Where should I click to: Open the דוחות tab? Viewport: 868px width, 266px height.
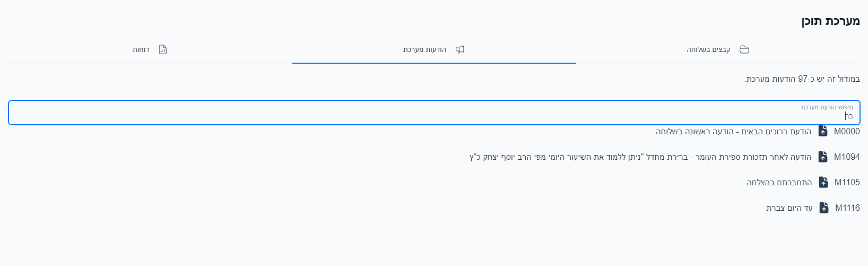[141, 50]
